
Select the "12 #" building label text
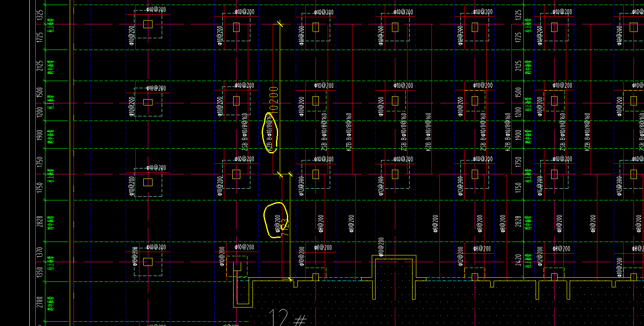[x=288, y=318]
